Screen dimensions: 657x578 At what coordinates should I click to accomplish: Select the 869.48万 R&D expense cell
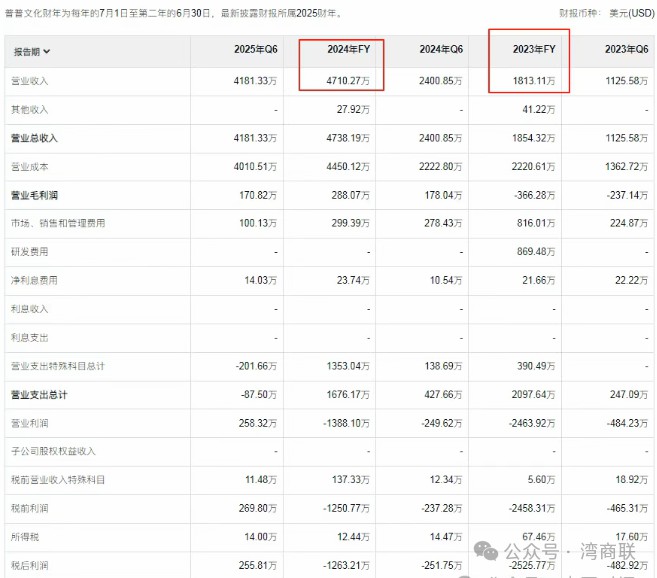click(535, 252)
